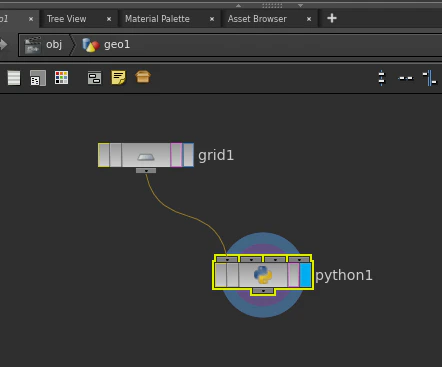Open the Asset Browser tab
The image size is (442, 367).
257,19
